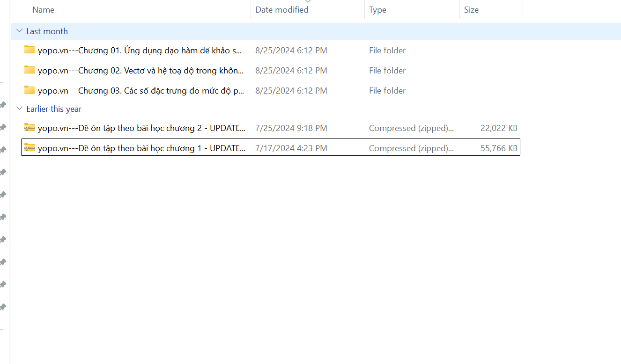621x364 pixels.
Task: Select file name Chương 01. Ứng dụng đạo hàm
Action: 141,51
